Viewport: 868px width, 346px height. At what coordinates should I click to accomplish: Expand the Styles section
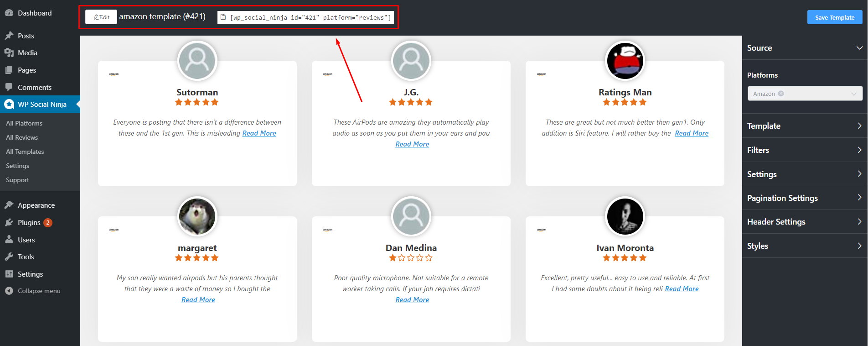(x=805, y=246)
